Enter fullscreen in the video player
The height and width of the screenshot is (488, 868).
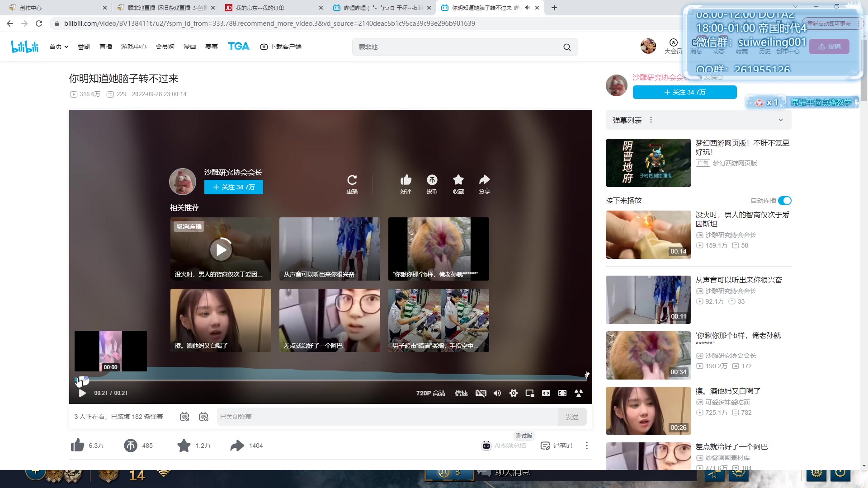pos(562,393)
